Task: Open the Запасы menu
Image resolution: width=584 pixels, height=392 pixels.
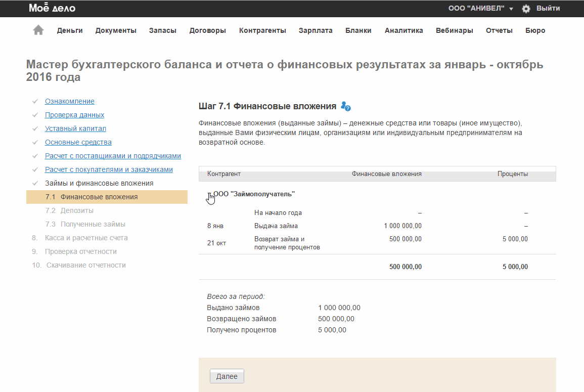Action: click(x=163, y=30)
